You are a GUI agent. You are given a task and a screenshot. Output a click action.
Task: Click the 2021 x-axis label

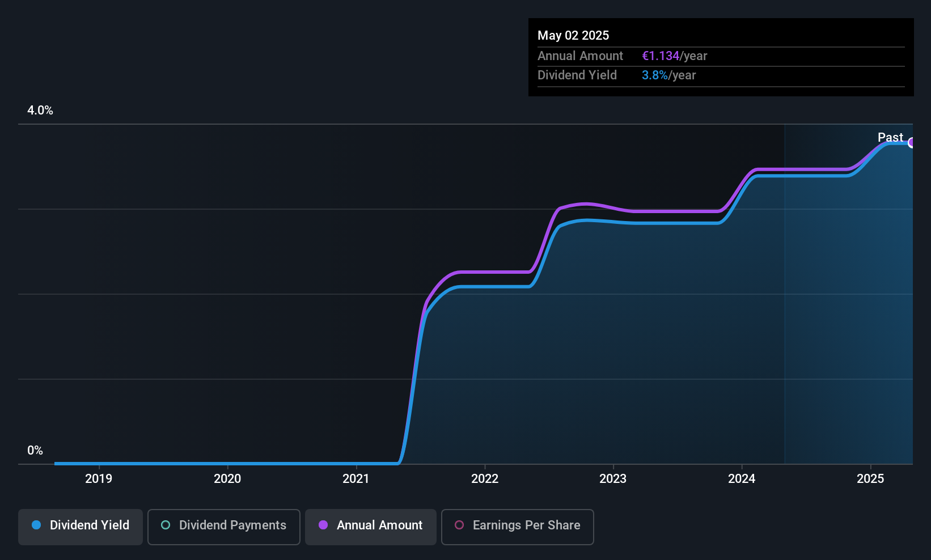[356, 478]
